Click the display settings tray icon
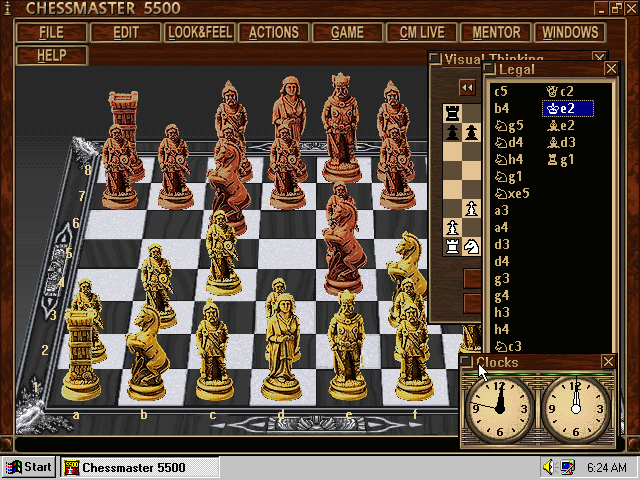 pyautogui.click(x=567, y=467)
